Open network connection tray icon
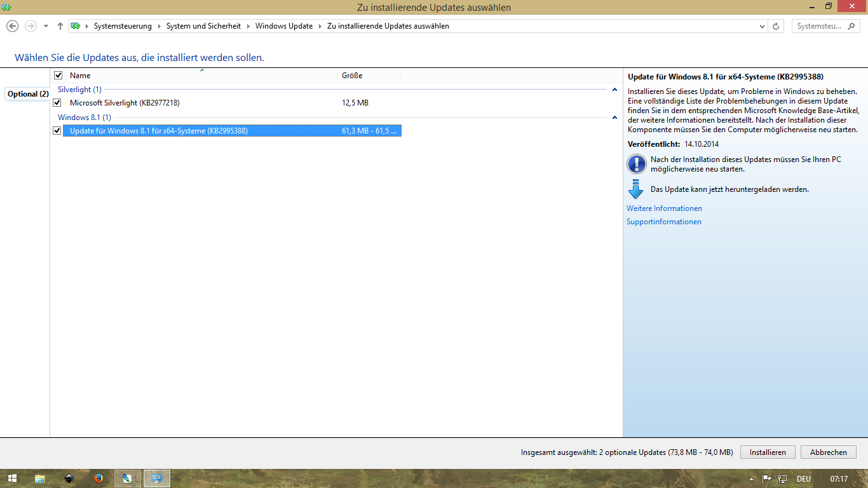The image size is (868, 488). (x=782, y=478)
